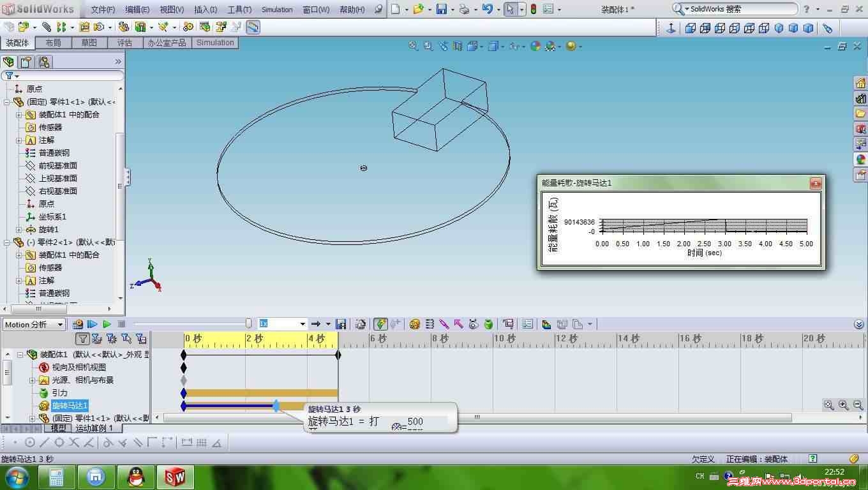868x490 pixels.
Task: Click the SolidWorks taskbar icon
Action: (x=175, y=477)
